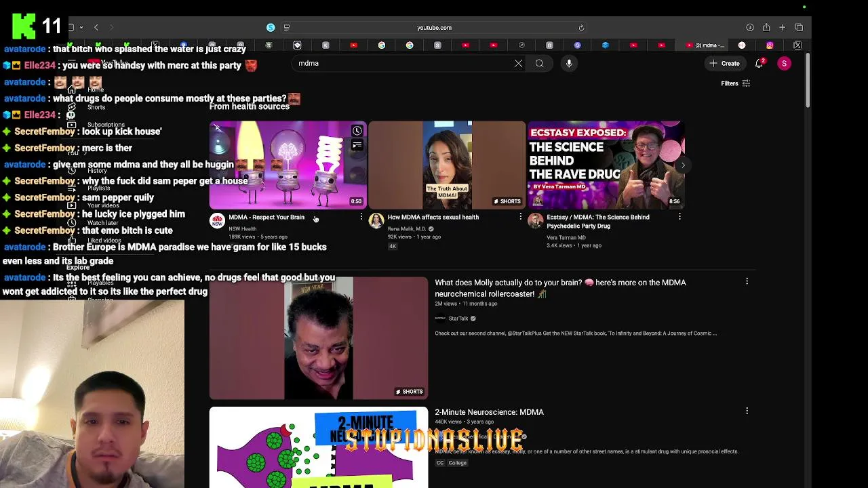Image resolution: width=868 pixels, height=488 pixels.
Task: Click the page's vertical scrollbar
Action: pos(807,79)
